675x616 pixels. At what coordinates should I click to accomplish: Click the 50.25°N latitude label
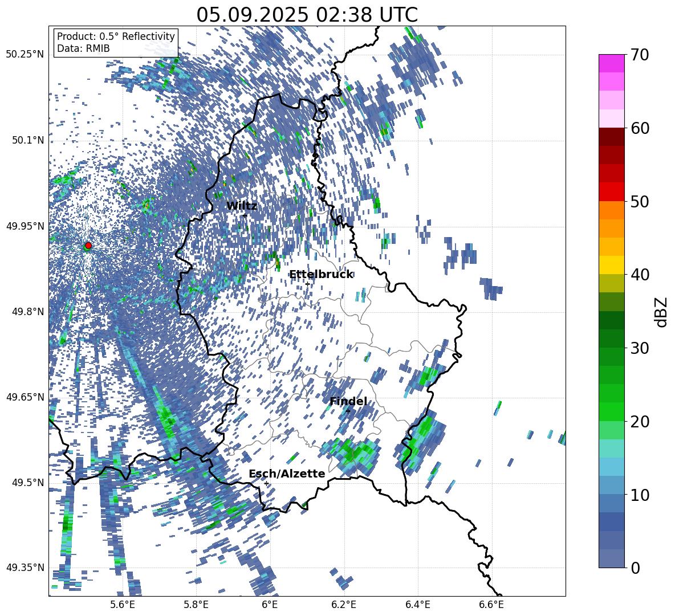coord(25,54)
